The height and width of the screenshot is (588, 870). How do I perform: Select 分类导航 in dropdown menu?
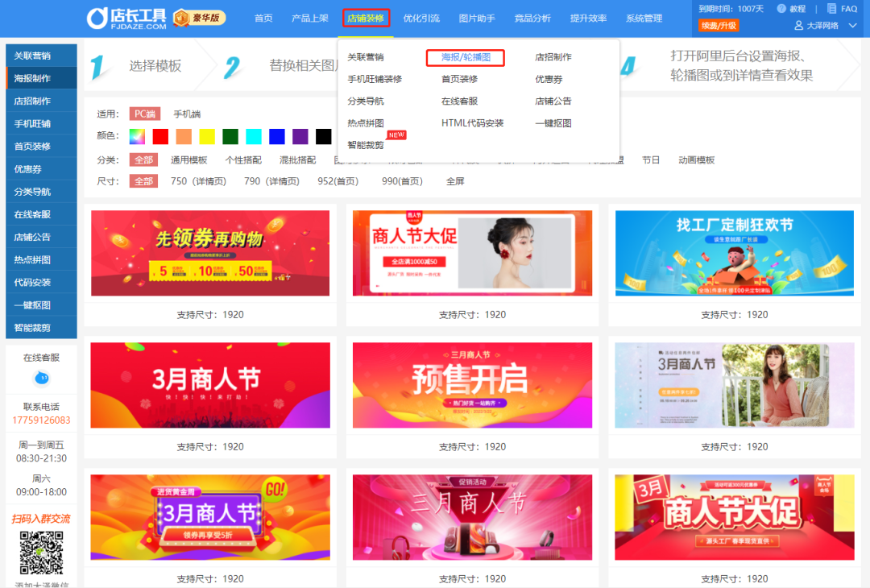point(366,101)
